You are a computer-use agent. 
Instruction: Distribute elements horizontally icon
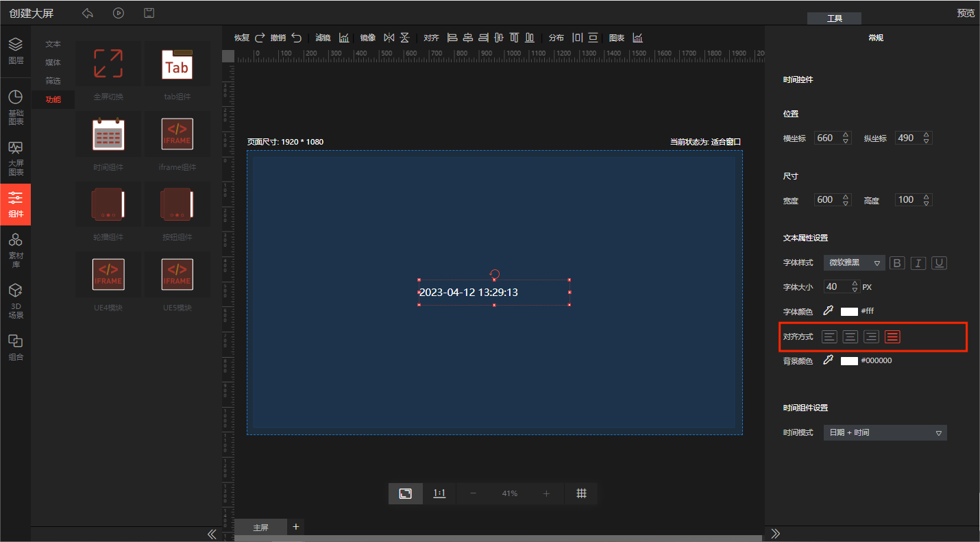(577, 38)
